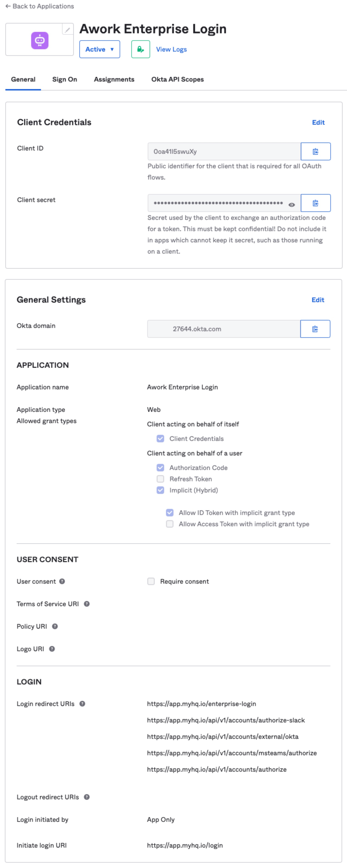This screenshot has width=347, height=868.
Task: Click the masked Client secret field
Action: 224,203
